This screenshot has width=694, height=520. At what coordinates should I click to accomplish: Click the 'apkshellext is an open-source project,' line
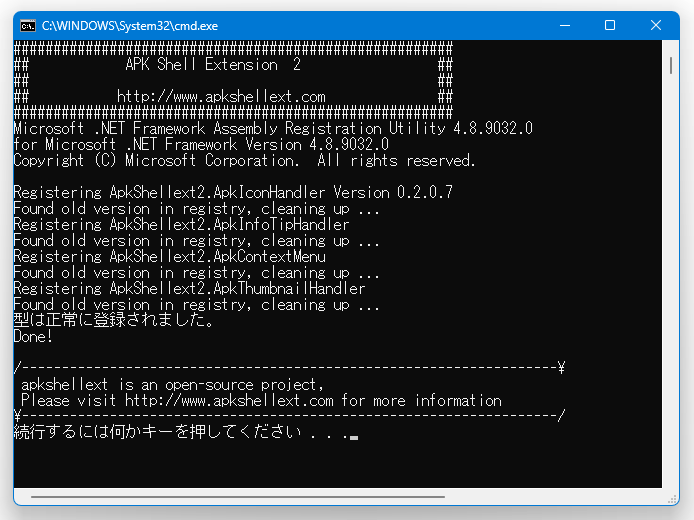click(173, 385)
